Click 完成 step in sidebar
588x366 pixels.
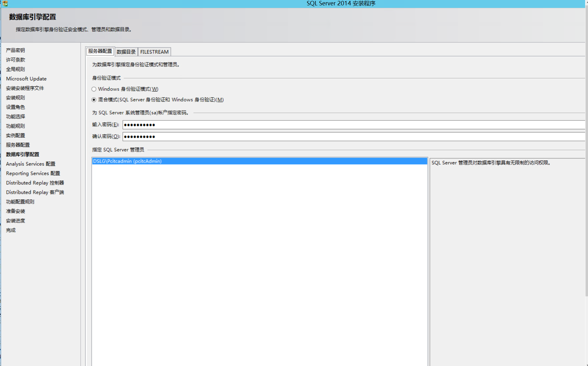[x=11, y=230]
